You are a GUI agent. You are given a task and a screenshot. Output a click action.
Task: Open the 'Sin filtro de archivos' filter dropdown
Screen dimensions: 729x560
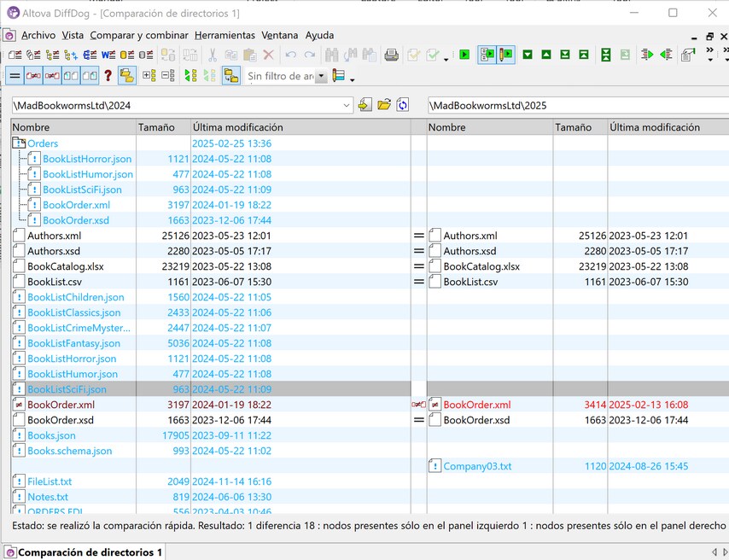(x=321, y=76)
